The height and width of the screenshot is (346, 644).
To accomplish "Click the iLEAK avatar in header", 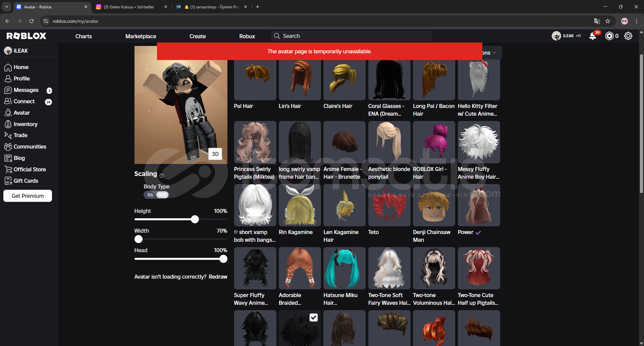I will click(556, 36).
